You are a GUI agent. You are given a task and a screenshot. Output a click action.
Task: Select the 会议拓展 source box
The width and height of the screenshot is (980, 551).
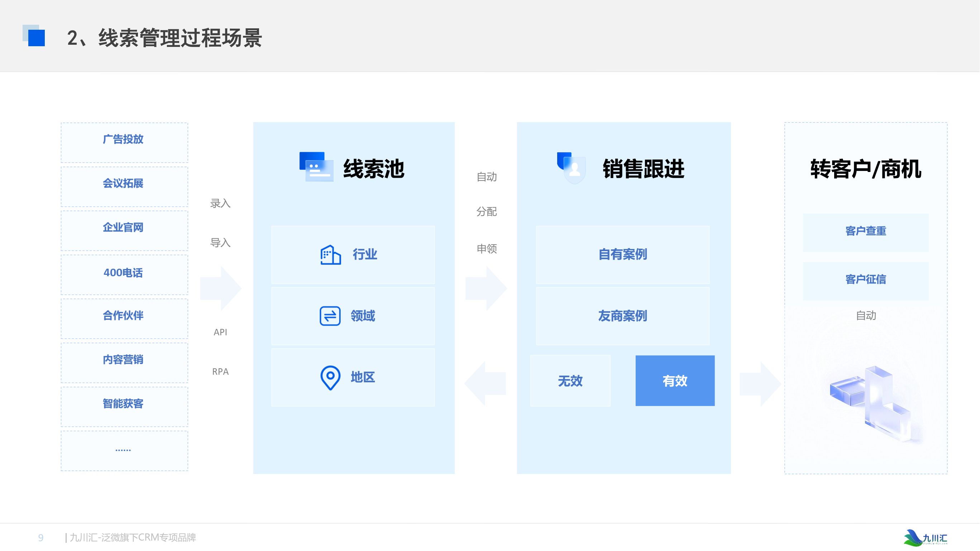pos(124,187)
